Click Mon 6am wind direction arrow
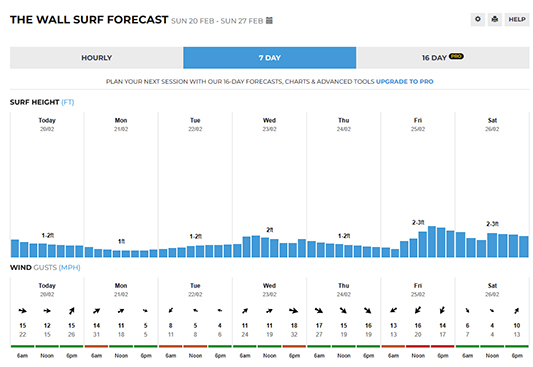The width and height of the screenshot is (533, 367). click(x=97, y=311)
